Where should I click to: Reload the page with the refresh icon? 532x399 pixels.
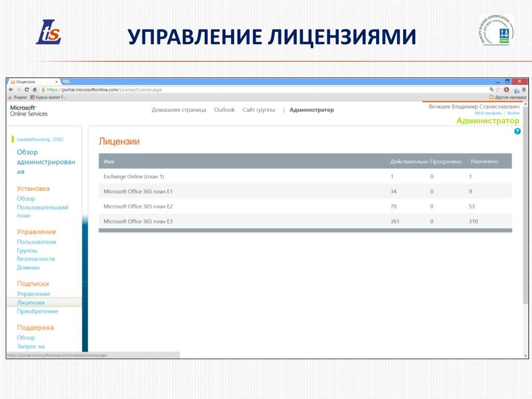[x=27, y=89]
